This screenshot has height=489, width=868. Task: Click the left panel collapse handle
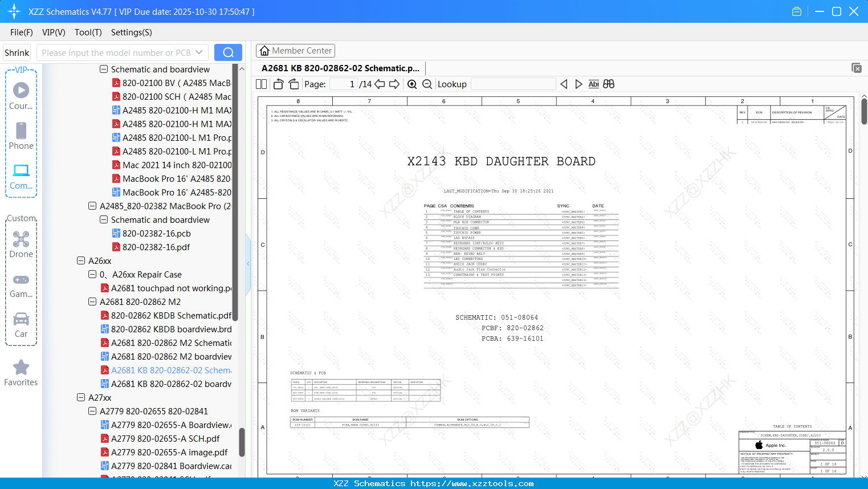[x=248, y=264]
